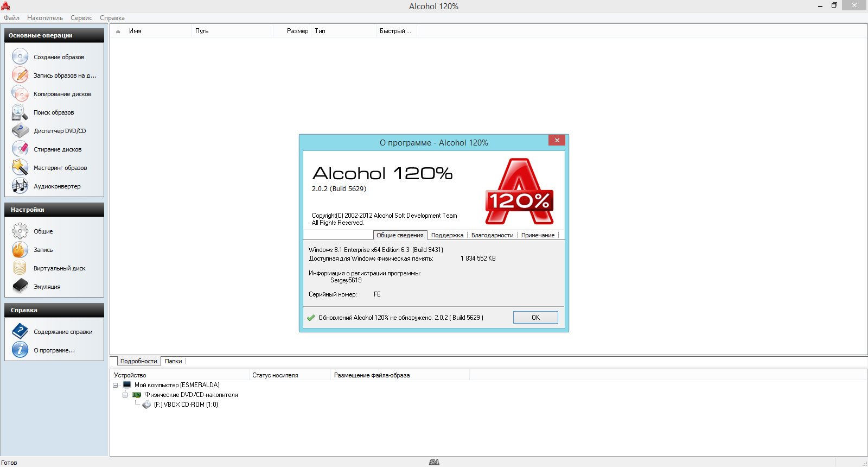Launch Поиск образов magnifier icon

click(20, 112)
